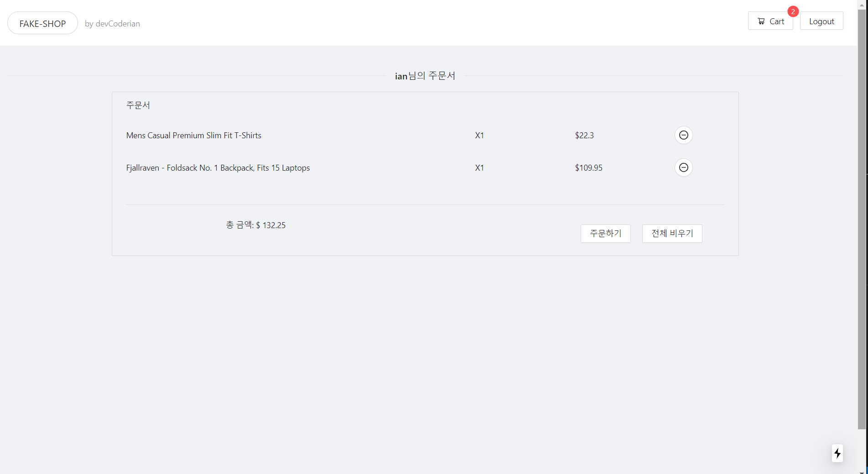Remove the Fjallraven Backpack with minus icon

point(683,167)
